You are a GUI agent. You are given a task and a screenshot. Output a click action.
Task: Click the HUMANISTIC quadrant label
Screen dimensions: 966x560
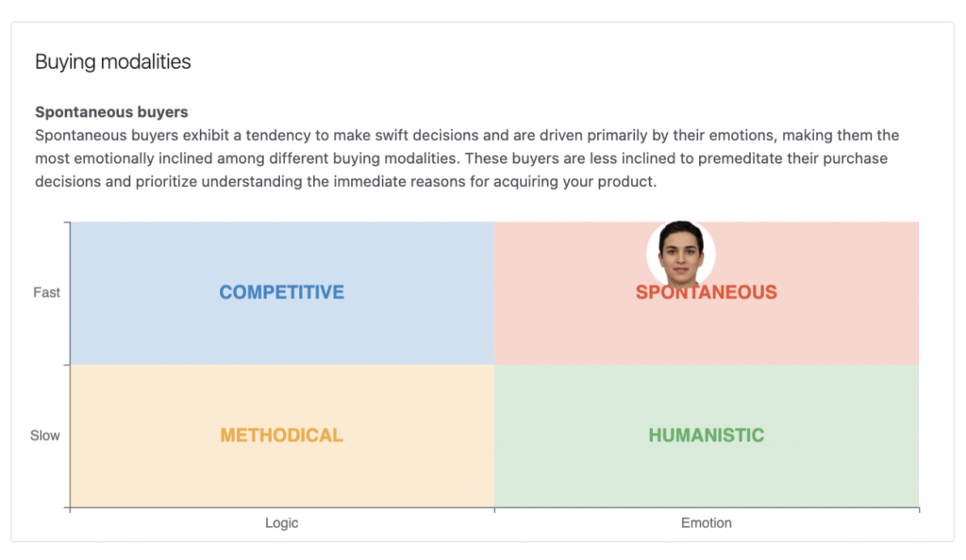(x=706, y=436)
